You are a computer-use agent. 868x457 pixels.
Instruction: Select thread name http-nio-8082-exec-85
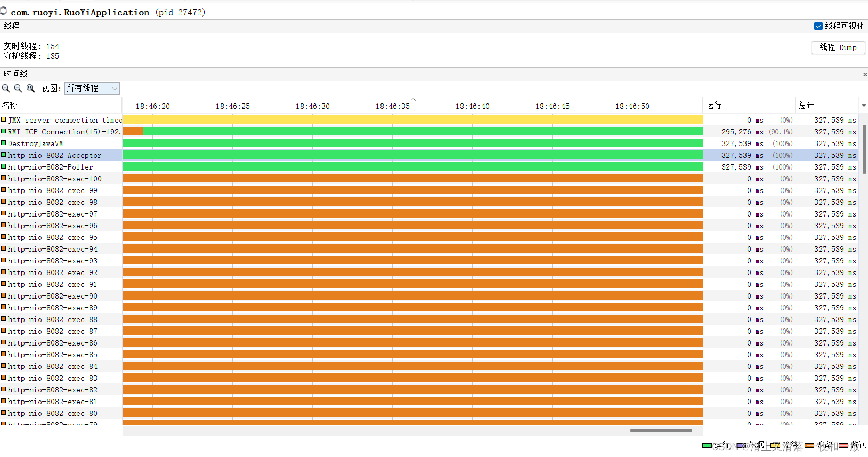(x=52, y=355)
